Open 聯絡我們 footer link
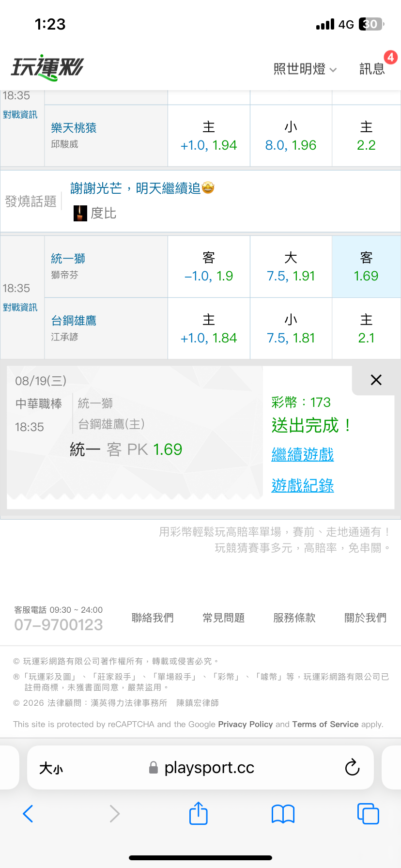 (153, 618)
